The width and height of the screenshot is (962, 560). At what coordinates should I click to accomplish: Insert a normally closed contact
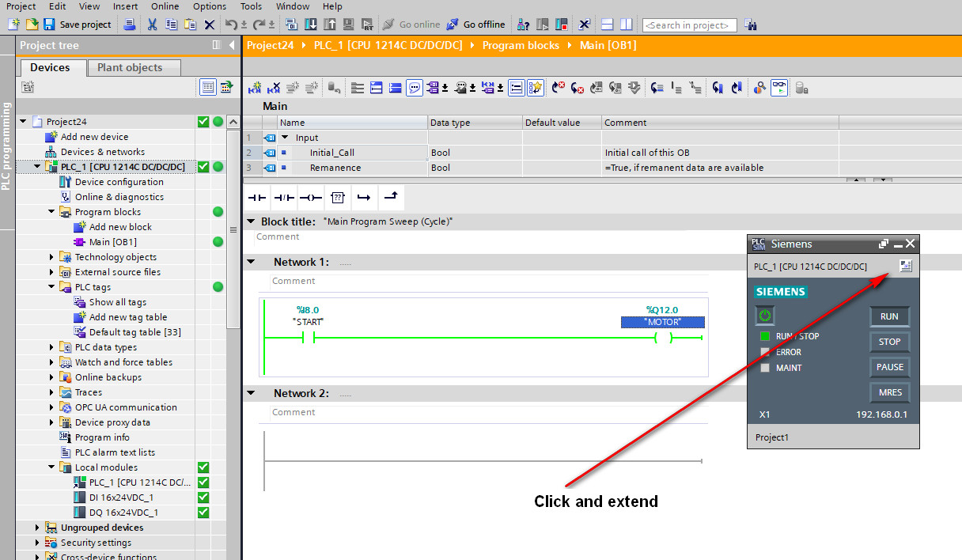[284, 196]
